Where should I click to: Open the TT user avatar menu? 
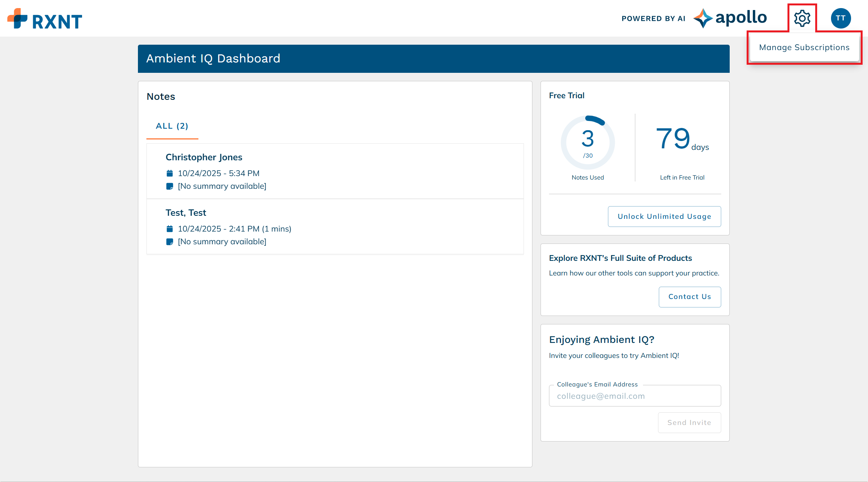tap(841, 18)
